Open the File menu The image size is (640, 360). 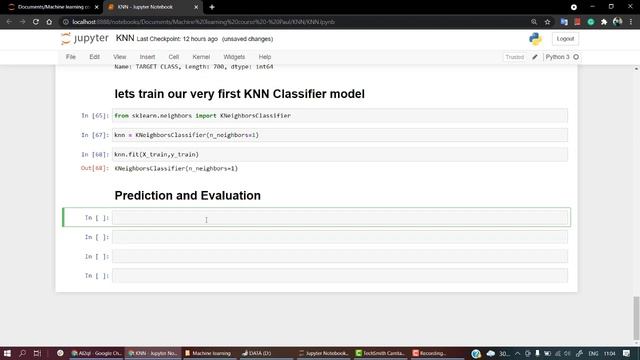tap(71, 57)
